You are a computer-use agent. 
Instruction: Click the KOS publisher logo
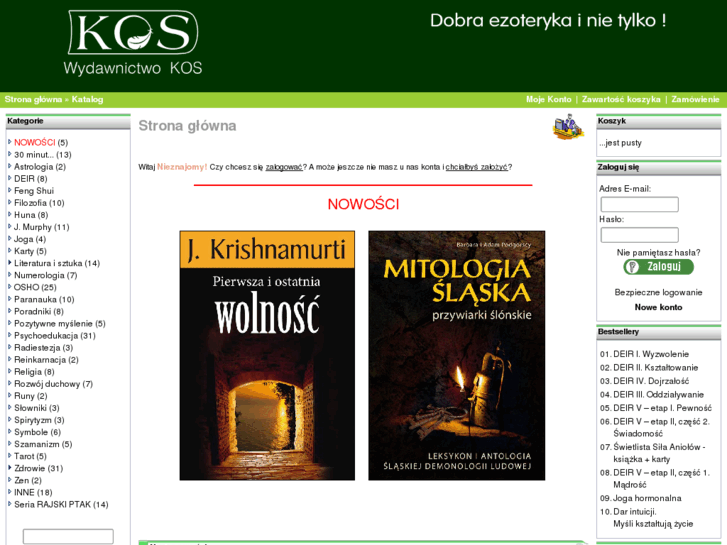(x=133, y=43)
